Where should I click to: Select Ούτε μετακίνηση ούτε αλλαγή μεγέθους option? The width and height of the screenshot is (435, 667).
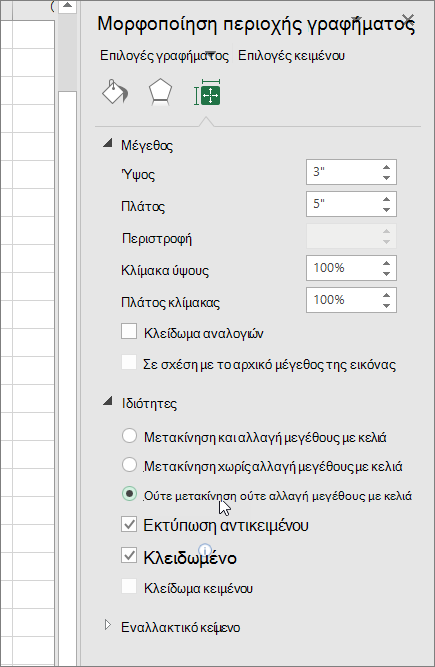click(129, 493)
